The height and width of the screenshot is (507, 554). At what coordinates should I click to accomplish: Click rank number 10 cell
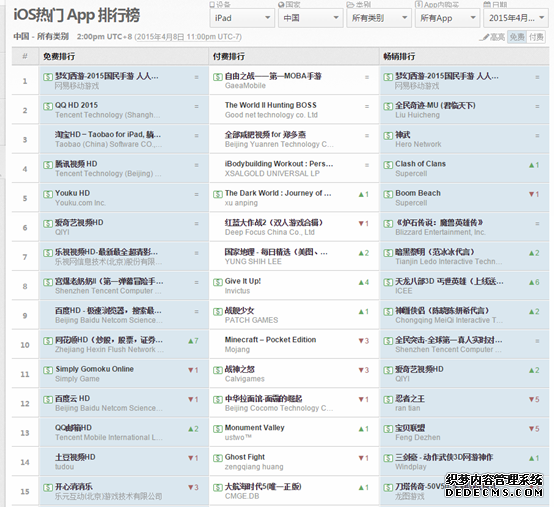point(25,344)
